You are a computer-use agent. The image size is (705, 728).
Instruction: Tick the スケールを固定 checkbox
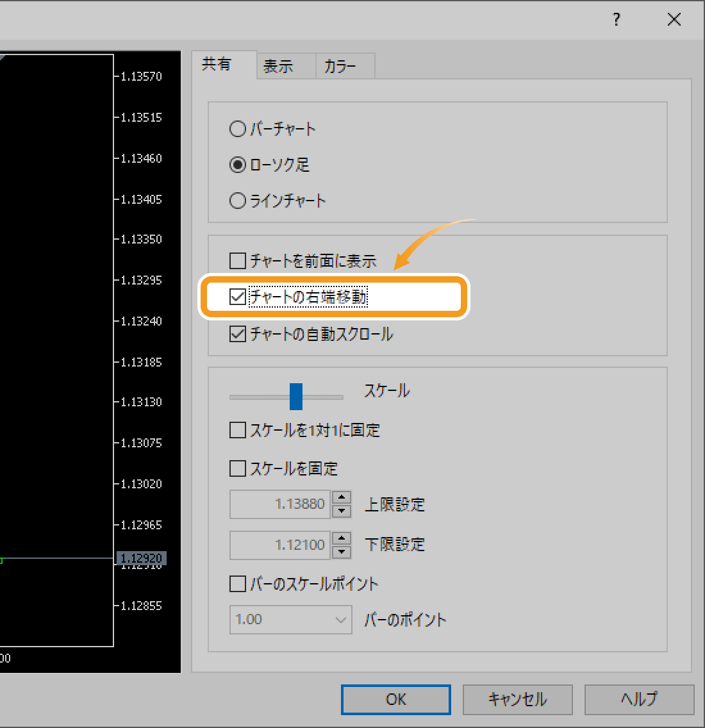tap(238, 468)
